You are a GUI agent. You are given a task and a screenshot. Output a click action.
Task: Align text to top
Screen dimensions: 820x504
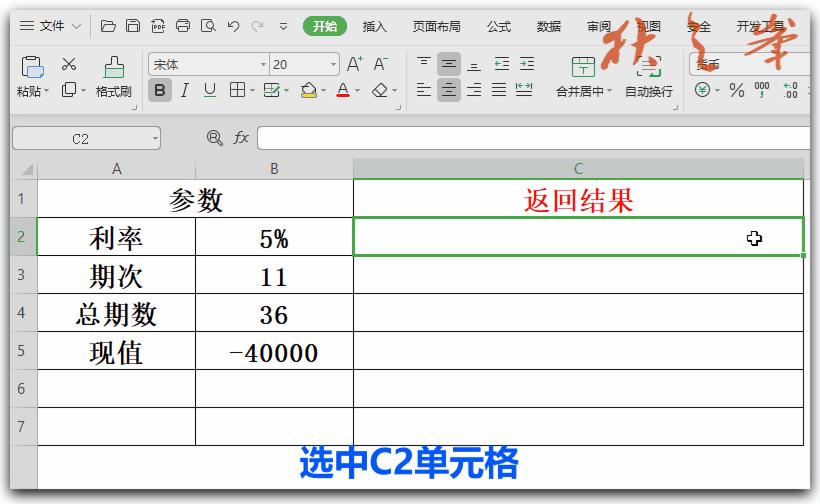424,64
